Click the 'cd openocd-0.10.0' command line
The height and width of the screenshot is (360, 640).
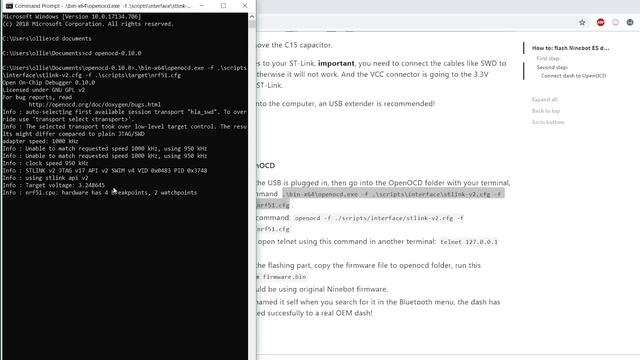(x=72, y=53)
